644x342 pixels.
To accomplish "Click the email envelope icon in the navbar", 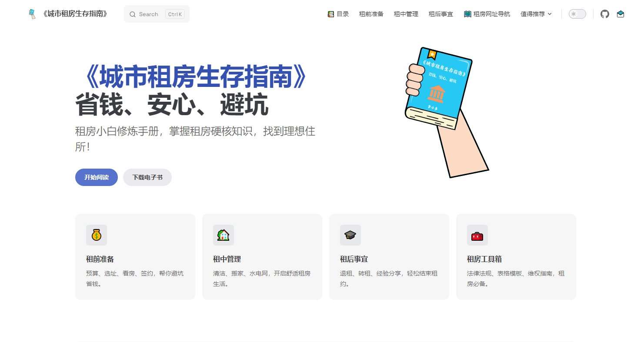I will tap(621, 14).
